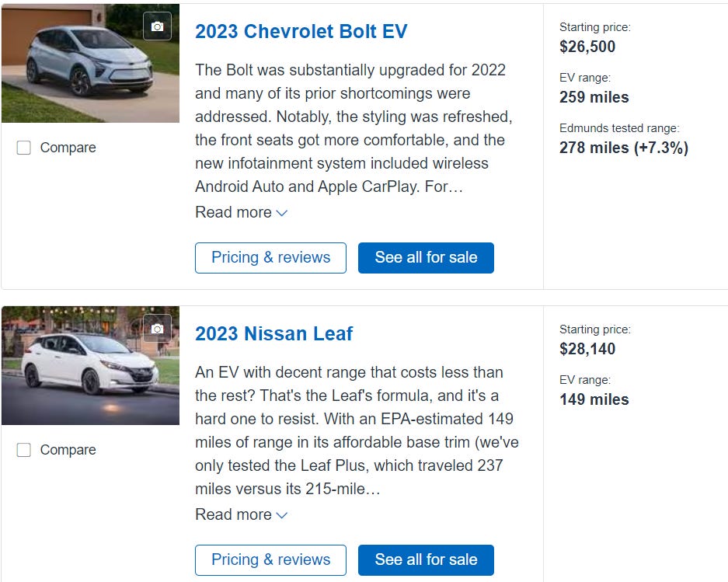Click the $28,140 starting price
728x582 pixels.
pyautogui.click(x=587, y=349)
